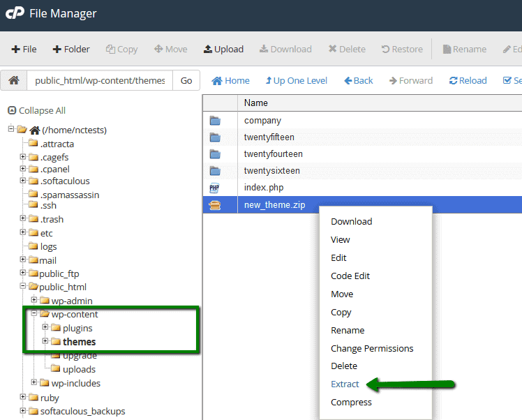This screenshot has height=420, width=522.
Task: Click the index.php file icon
Action: coord(215,188)
